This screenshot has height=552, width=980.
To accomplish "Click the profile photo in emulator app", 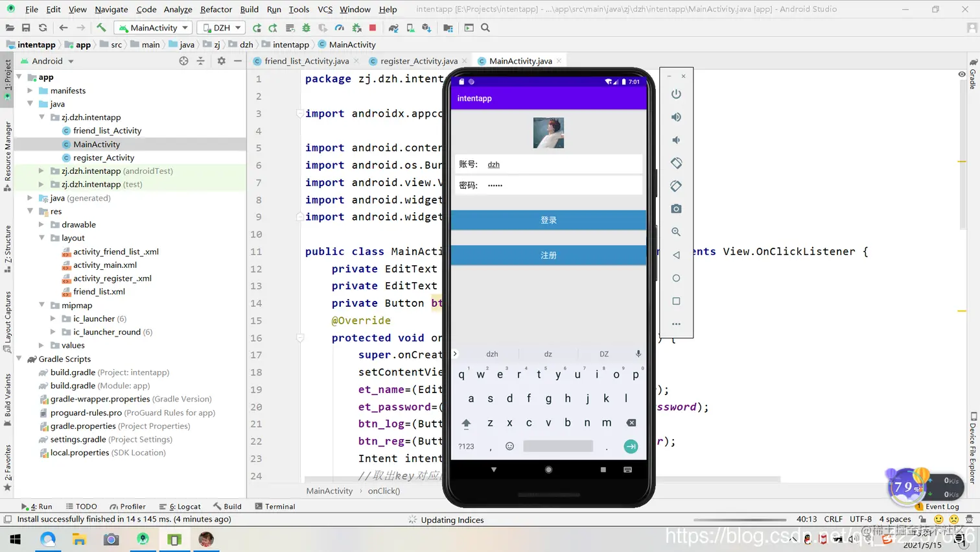I will pos(548,133).
